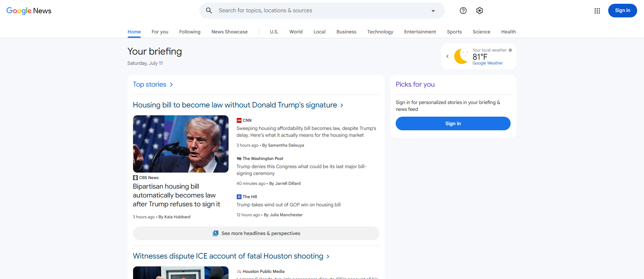The width and height of the screenshot is (644, 279).
Task: Open Witnesses dispute ICE account headline
Action: click(228, 256)
